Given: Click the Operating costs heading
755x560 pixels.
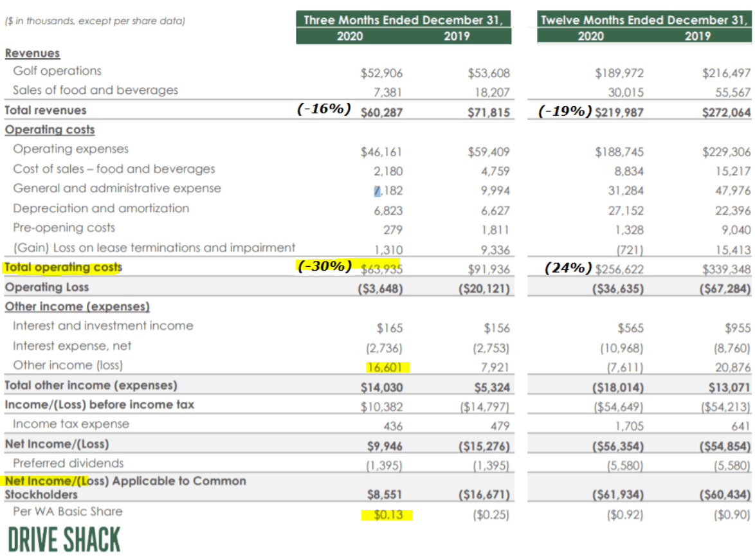Looking at the screenshot, I should click(50, 129).
